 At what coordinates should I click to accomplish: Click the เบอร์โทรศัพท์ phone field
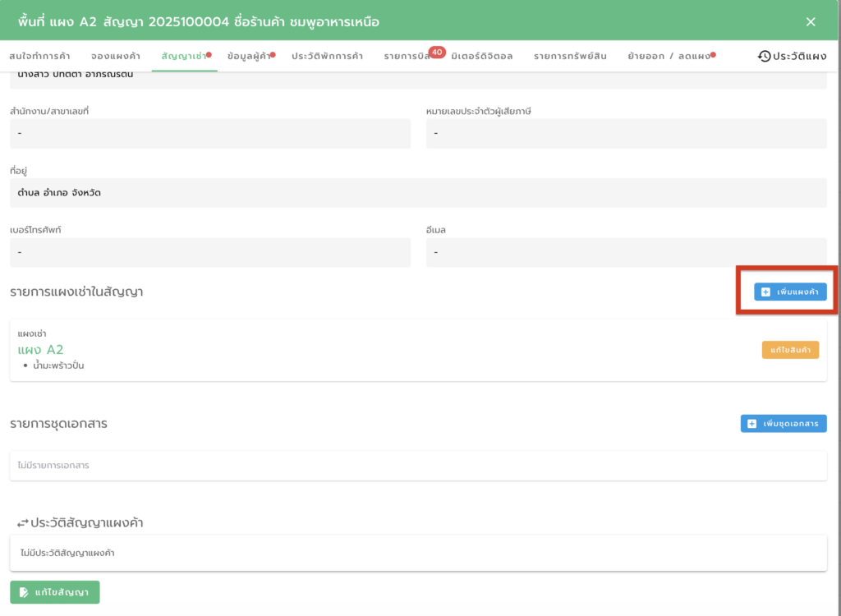(x=209, y=252)
